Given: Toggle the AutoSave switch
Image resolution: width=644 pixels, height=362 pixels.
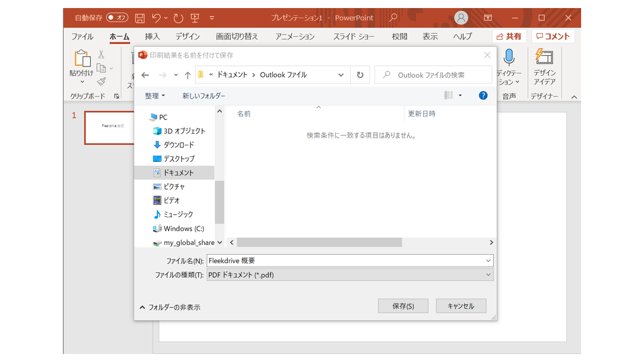Looking at the screenshot, I should click(x=117, y=18).
